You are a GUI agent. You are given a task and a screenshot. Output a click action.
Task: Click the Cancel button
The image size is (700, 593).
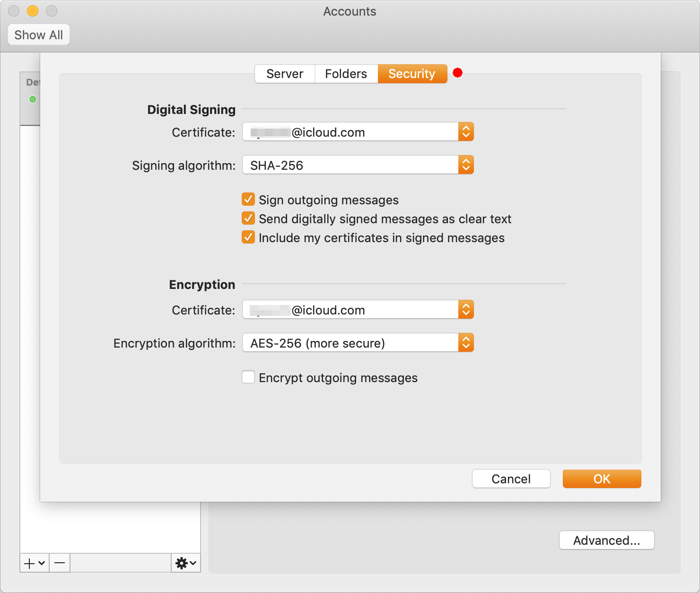click(x=511, y=479)
